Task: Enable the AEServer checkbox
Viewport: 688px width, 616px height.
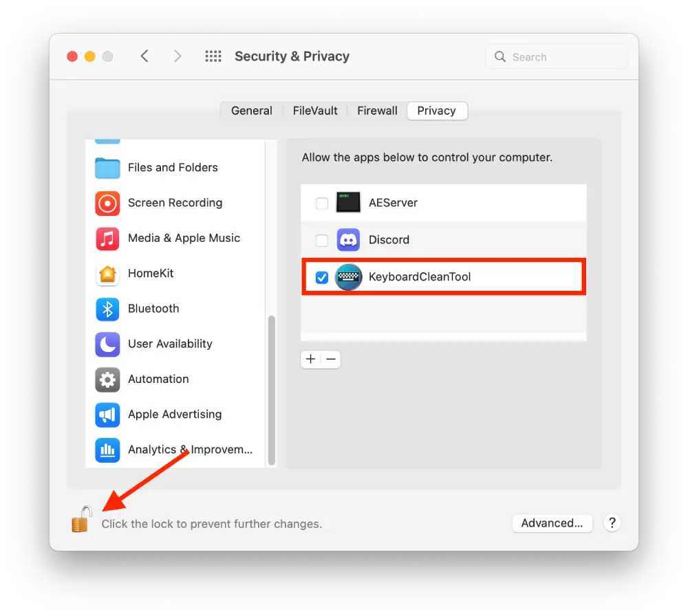Action: coord(321,203)
